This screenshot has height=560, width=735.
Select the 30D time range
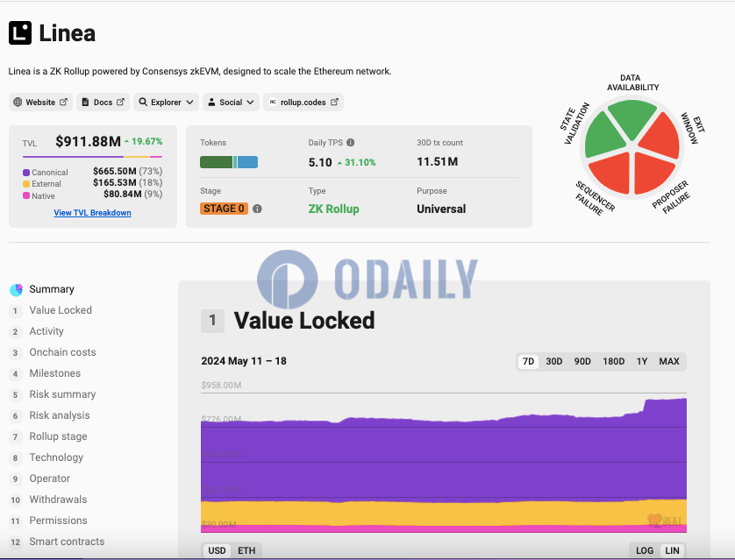click(x=554, y=361)
